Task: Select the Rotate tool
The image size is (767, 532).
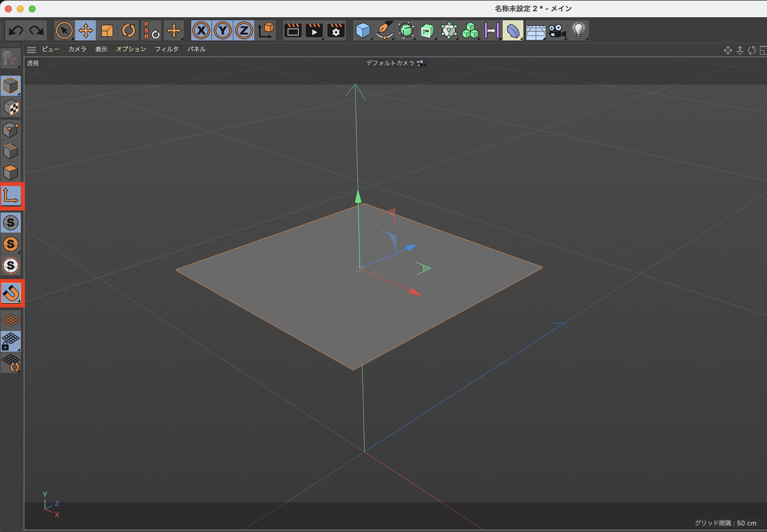Action: 128,30
